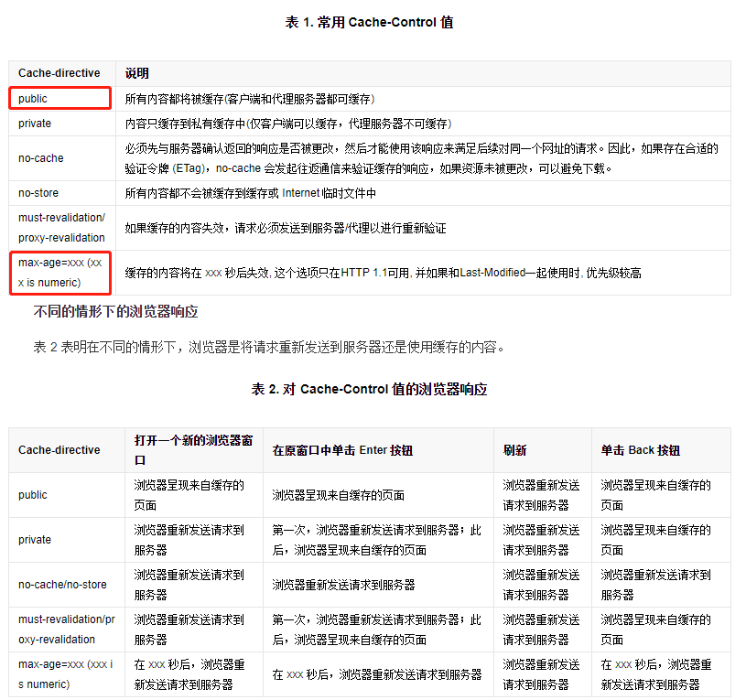This screenshot has width=746, height=700.
Task: Click 'must-revalidation/proxy-revalidation' row label in table 2
Action: 67,630
